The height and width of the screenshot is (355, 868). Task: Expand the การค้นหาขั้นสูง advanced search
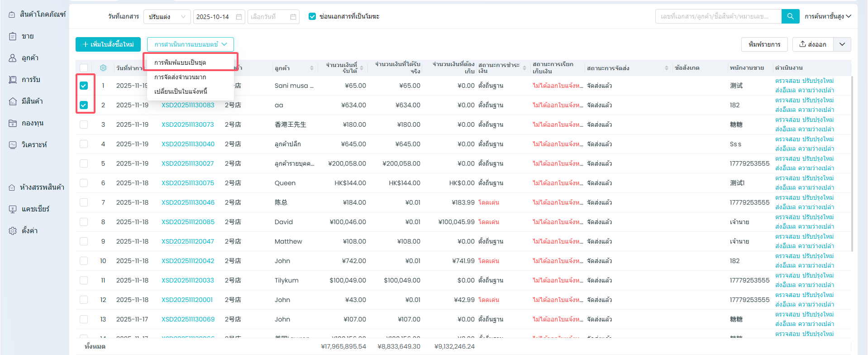828,16
